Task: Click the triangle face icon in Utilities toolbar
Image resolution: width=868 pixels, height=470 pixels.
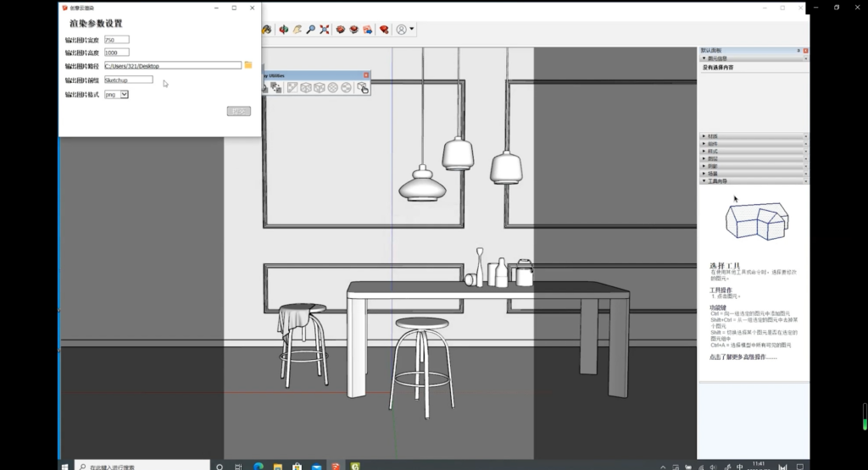Action: (x=292, y=87)
